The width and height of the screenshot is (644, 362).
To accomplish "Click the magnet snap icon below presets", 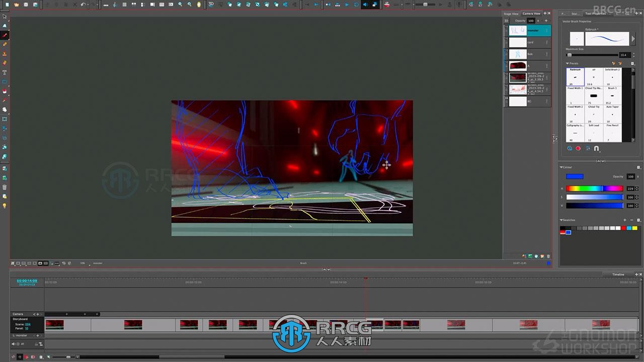I will pos(597,148).
